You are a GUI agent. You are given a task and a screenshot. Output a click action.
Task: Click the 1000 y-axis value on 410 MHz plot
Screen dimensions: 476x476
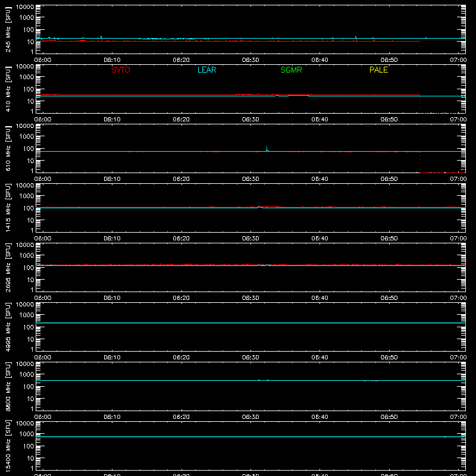pyautogui.click(x=27, y=77)
